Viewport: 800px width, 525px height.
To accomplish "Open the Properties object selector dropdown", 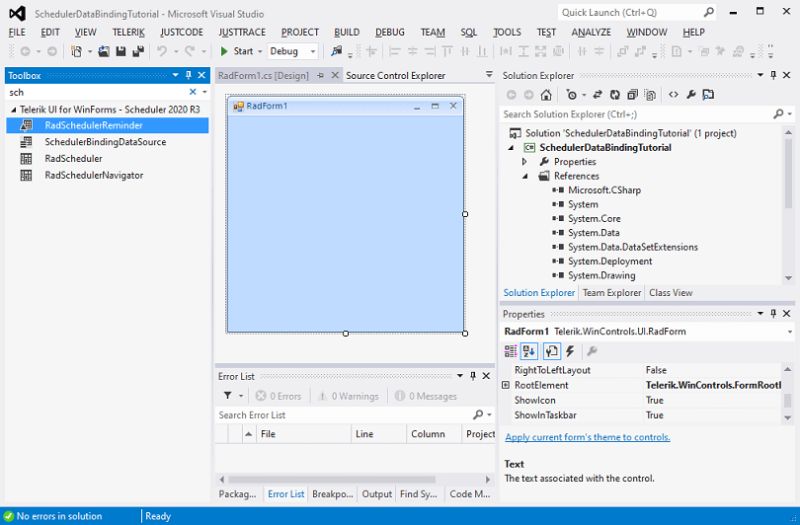I will [789, 332].
